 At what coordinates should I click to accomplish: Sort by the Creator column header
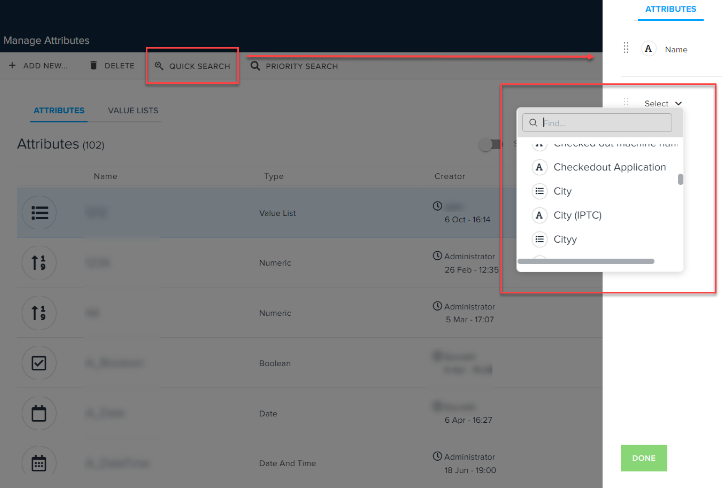click(x=449, y=176)
